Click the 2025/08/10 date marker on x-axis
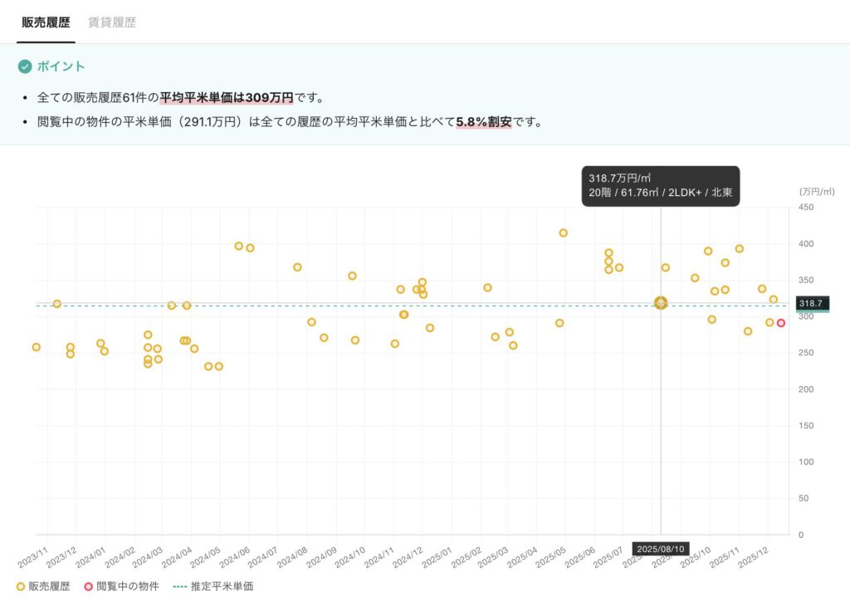The image size is (850, 616). click(x=661, y=549)
